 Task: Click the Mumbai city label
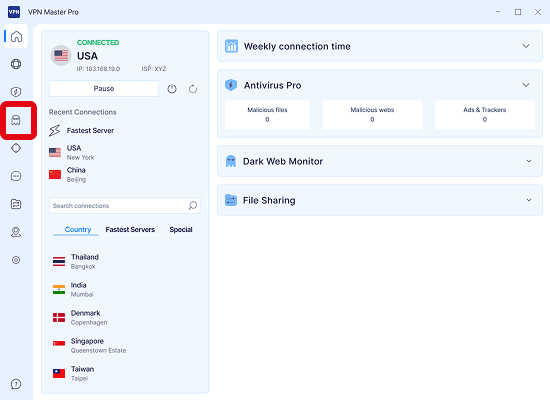[82, 294]
